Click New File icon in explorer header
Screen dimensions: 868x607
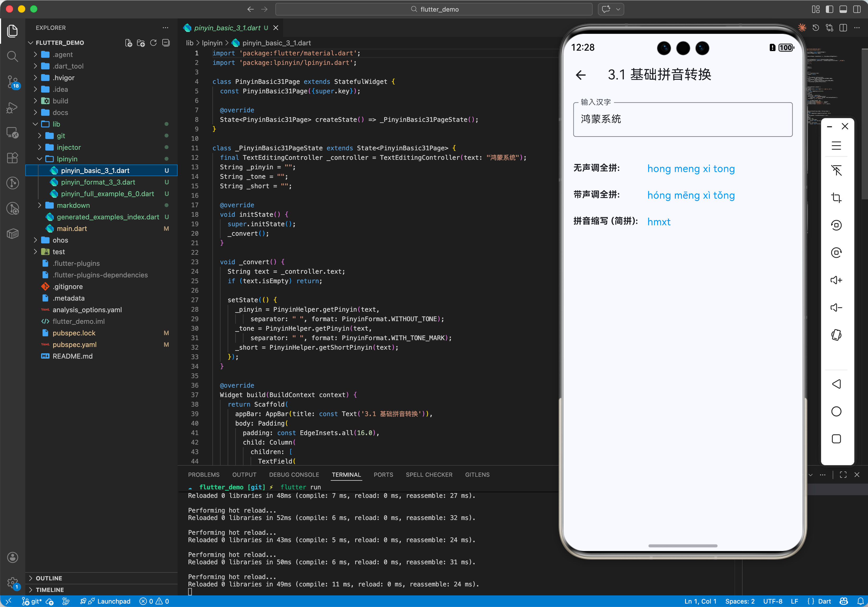pos(129,43)
